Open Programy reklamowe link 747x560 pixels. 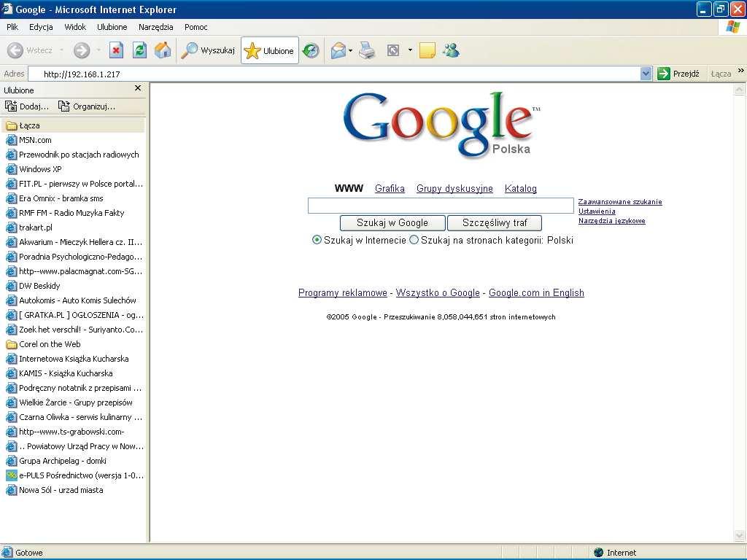[343, 293]
